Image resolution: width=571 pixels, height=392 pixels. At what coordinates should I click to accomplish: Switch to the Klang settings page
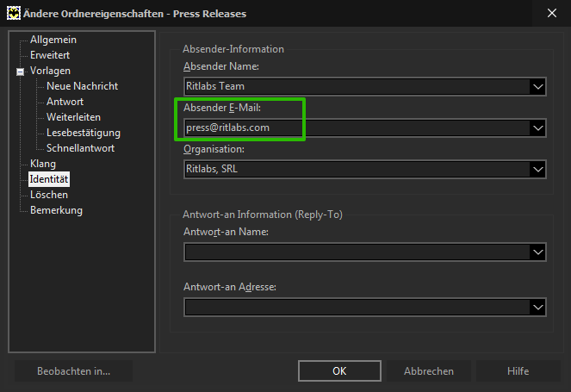[x=43, y=164]
